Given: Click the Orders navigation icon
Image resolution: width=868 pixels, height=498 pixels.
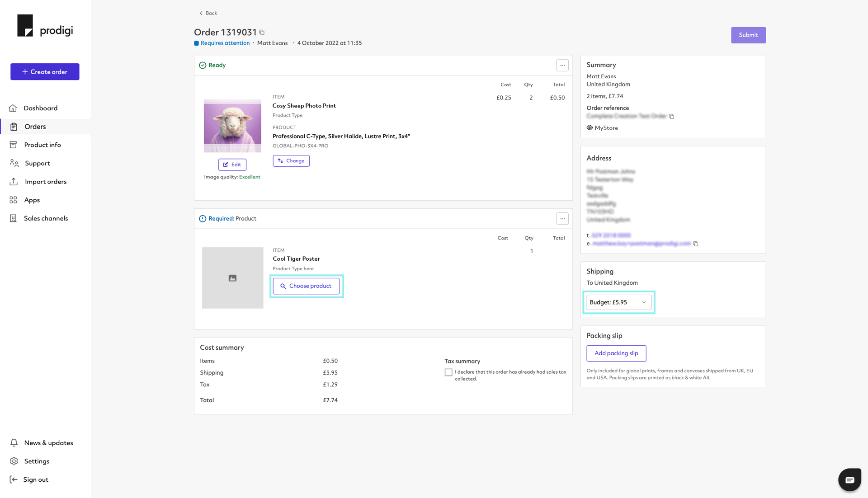Looking at the screenshot, I should click(x=13, y=126).
